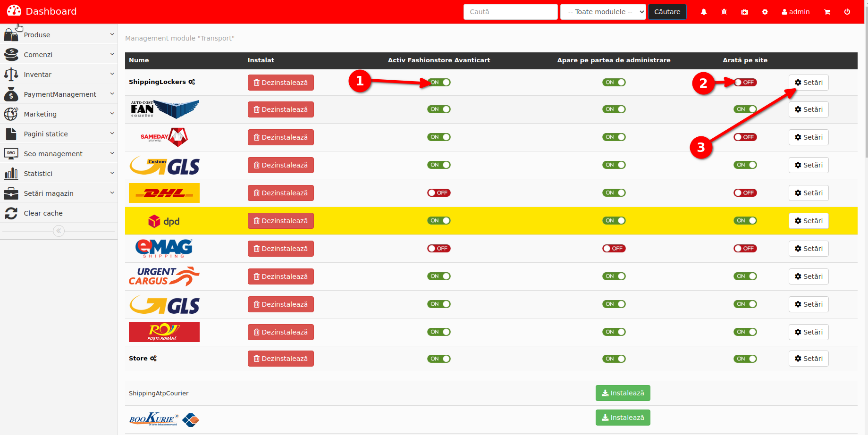
Task: Toggle ShippingLockers Arată pe site switch
Action: point(745,82)
